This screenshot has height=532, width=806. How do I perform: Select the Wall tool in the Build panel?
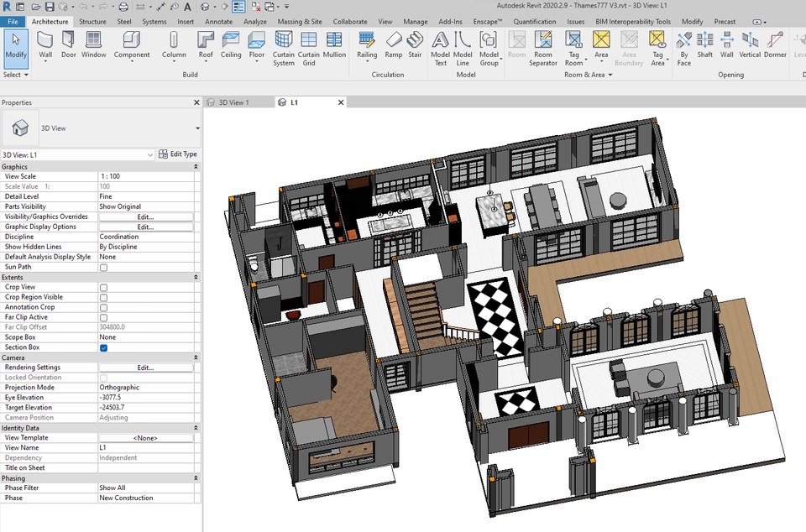click(x=45, y=46)
